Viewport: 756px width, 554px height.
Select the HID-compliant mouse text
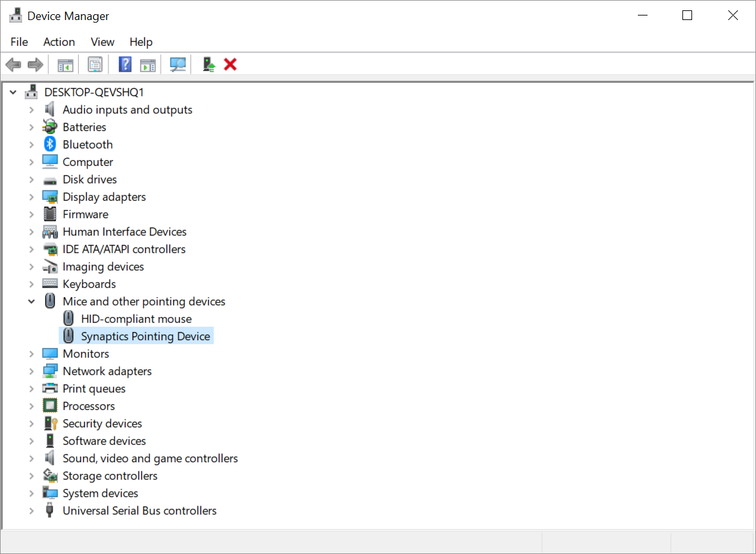[136, 319]
